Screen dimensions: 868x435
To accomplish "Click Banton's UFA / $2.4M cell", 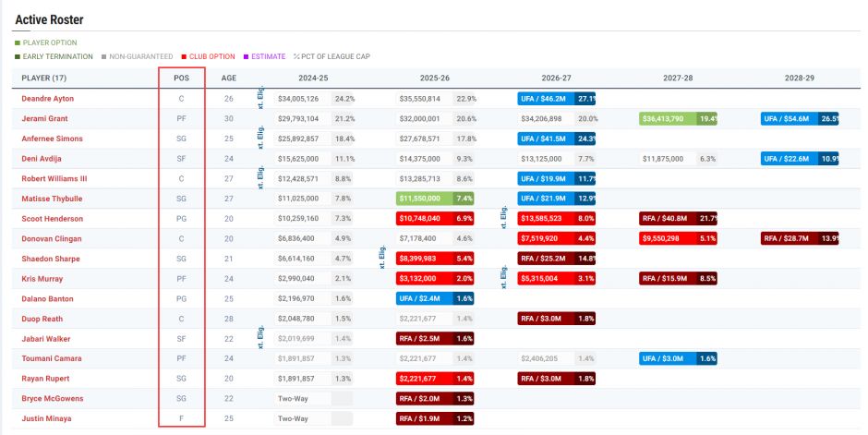I will coord(435,299).
